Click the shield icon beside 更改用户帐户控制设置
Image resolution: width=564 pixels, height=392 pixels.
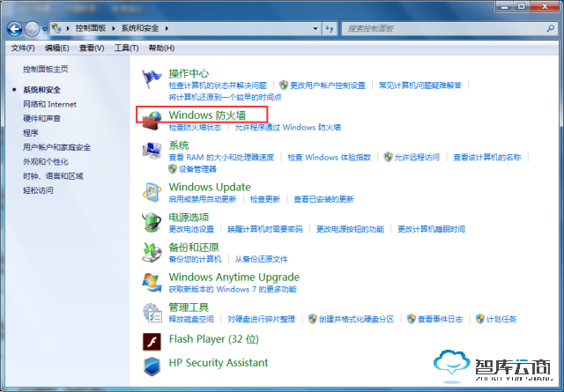click(x=284, y=85)
